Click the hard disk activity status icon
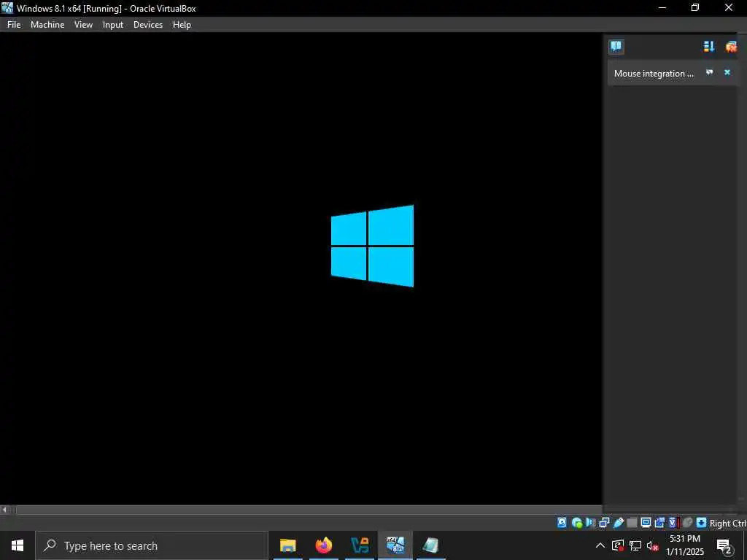747x560 pixels. pyautogui.click(x=562, y=523)
